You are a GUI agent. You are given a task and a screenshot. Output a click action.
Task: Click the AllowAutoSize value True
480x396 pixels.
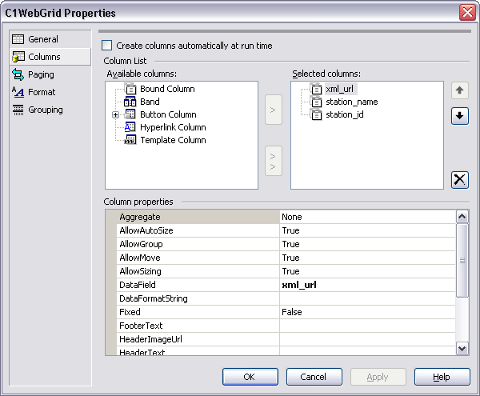click(x=367, y=231)
